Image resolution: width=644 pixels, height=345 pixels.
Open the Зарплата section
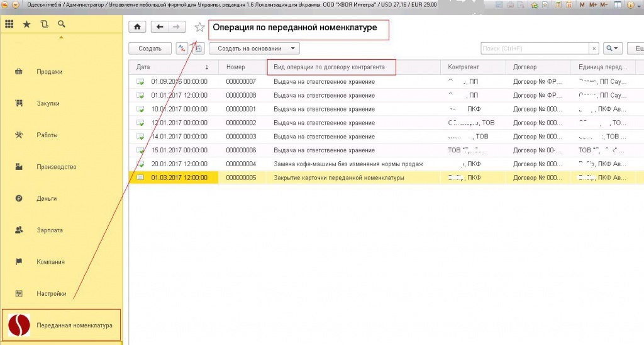tap(50, 230)
